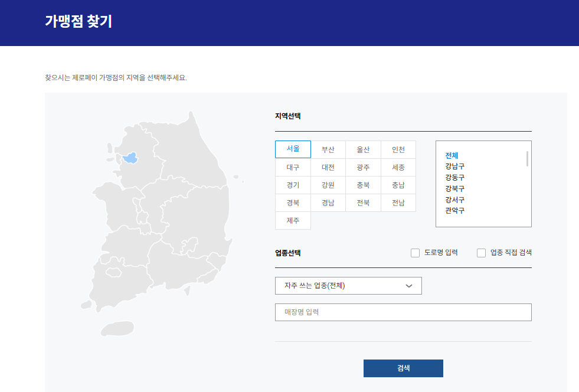
Task: Select 강남구 in the district list
Action: 454,166
